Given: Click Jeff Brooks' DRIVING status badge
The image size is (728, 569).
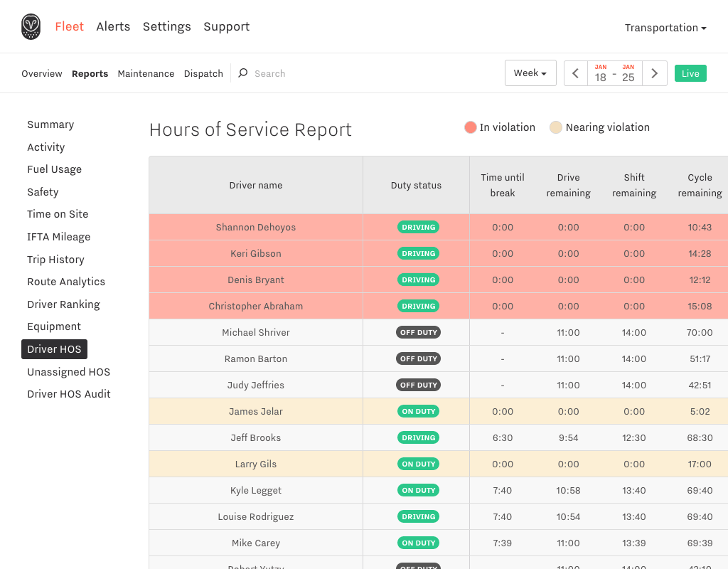Looking at the screenshot, I should click(418, 437).
